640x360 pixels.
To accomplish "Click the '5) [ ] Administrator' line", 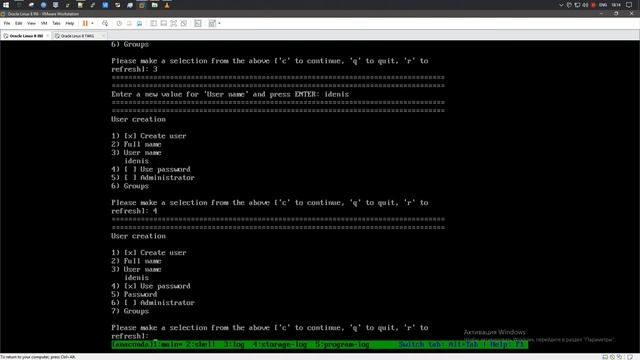I will [x=153, y=178].
